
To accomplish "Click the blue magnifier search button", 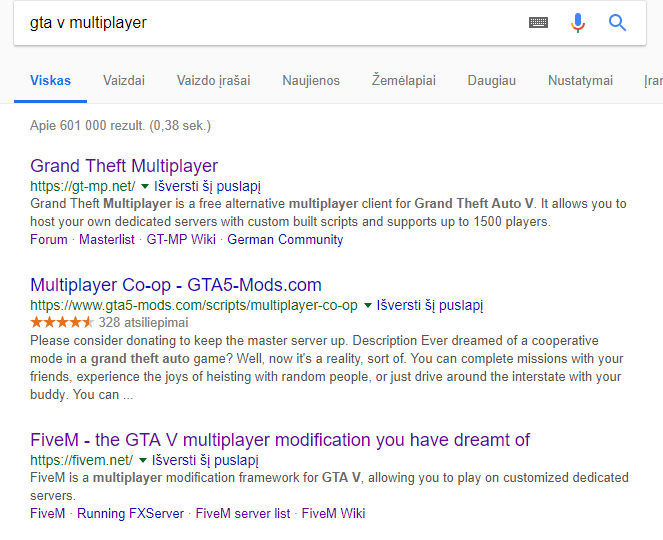I will pyautogui.click(x=617, y=22).
